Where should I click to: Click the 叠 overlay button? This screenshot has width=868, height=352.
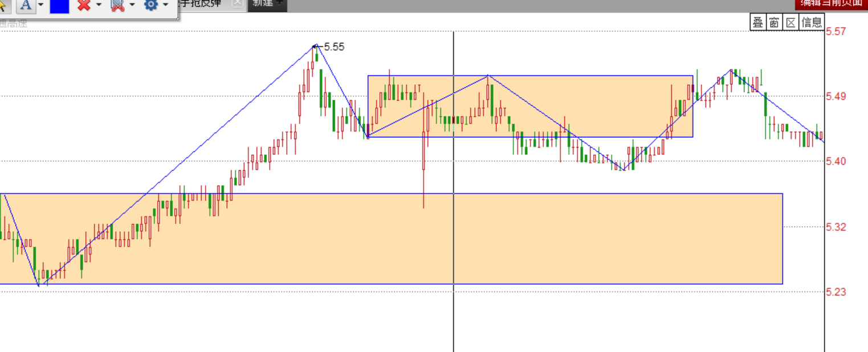point(757,23)
